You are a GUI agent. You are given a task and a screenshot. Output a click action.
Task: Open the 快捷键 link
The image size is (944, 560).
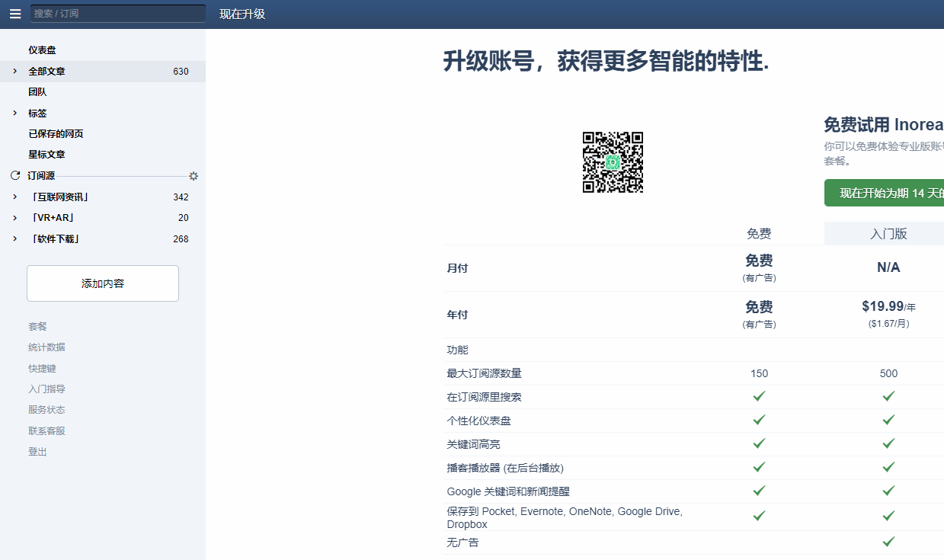(x=42, y=369)
